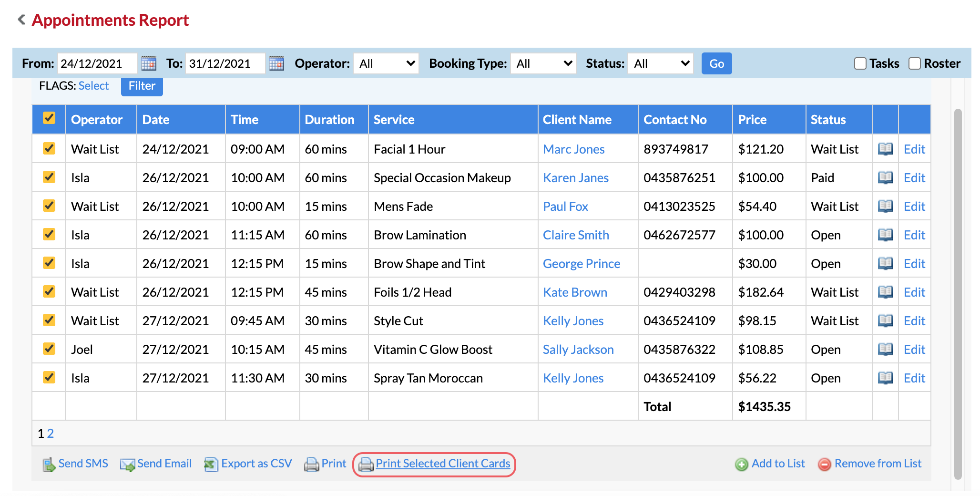
Task: Uncheck the George Prince appointment row
Action: [49, 263]
